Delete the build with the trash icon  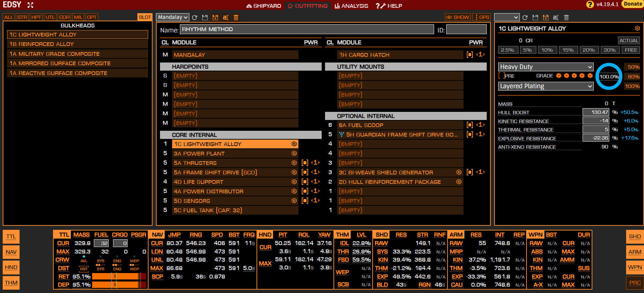[x=236, y=18]
